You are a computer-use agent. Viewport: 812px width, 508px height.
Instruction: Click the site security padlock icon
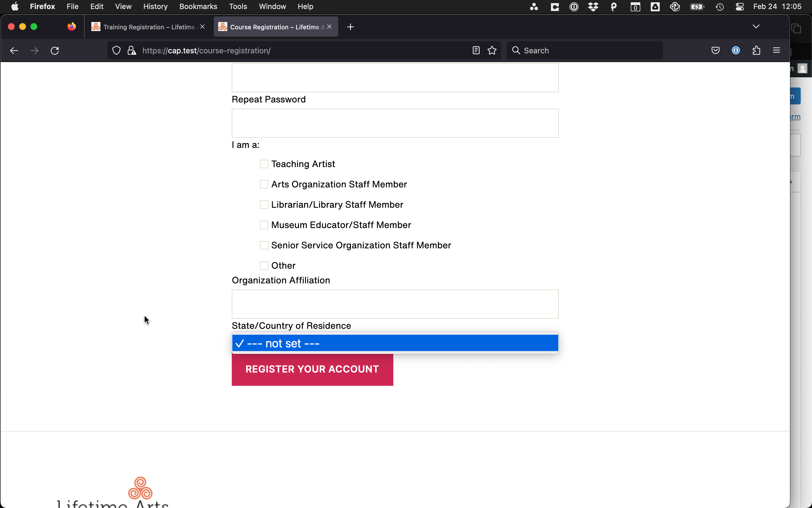[x=132, y=51]
